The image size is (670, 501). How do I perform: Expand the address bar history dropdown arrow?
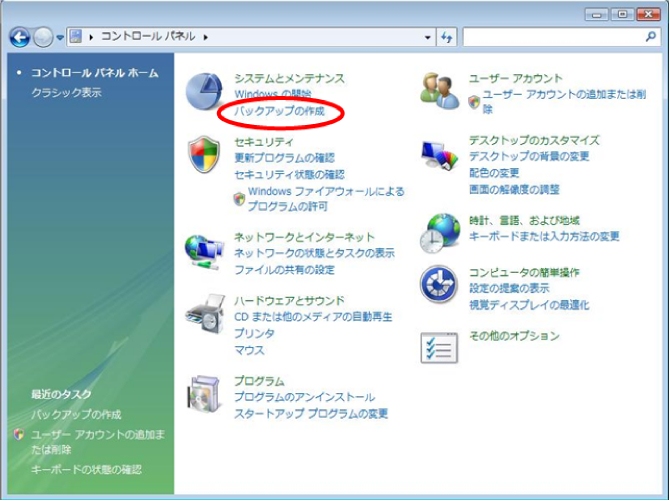pyautogui.click(x=428, y=37)
